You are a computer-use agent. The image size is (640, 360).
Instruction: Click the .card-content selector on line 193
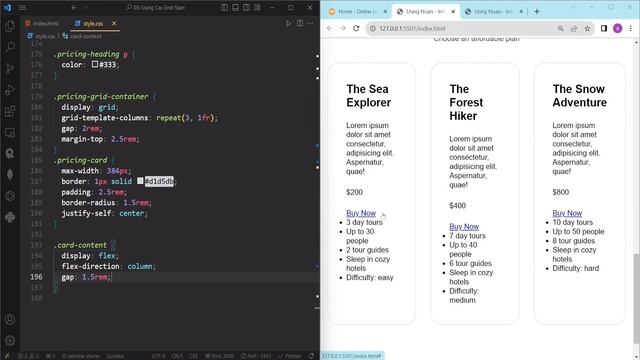[x=80, y=245]
